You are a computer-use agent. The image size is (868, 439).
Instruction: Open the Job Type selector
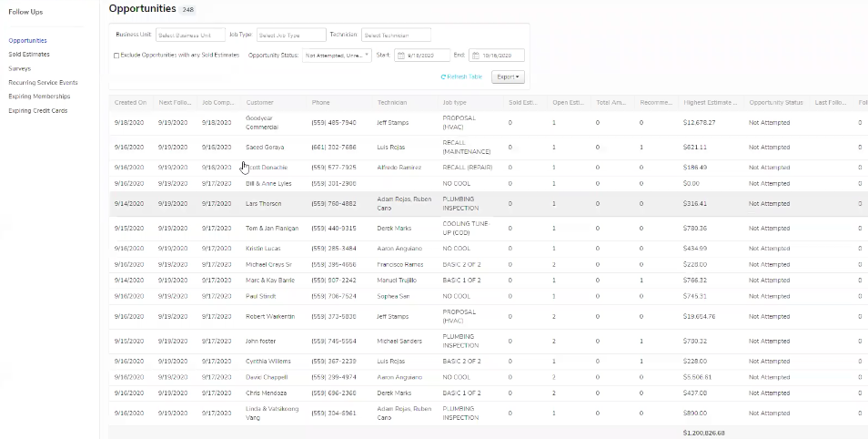[x=291, y=35]
